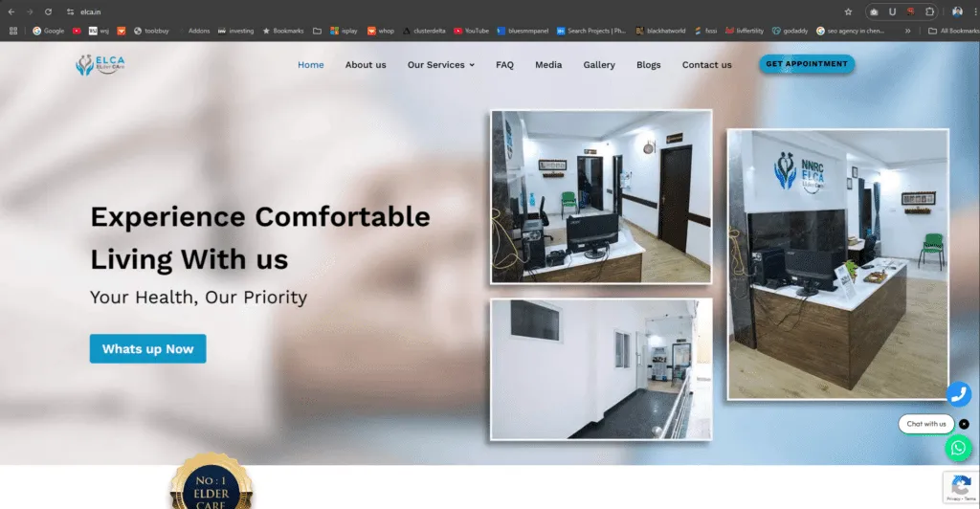Screen dimensions: 980x509
Task: Open the clusterdelta bookmark
Action: click(x=424, y=31)
